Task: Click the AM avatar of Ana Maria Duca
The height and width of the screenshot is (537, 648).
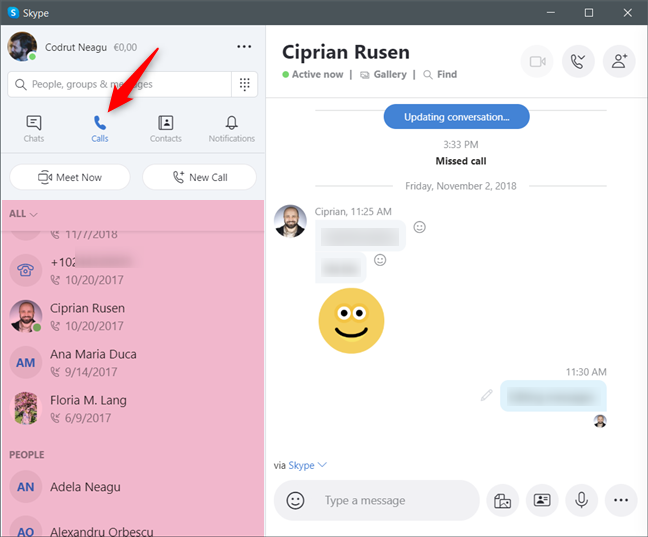Action: pos(26,363)
